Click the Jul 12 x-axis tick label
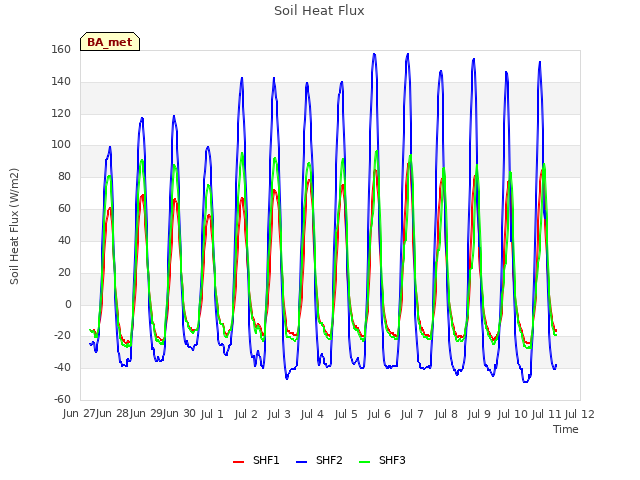The height and width of the screenshot is (480, 640). pos(580,414)
